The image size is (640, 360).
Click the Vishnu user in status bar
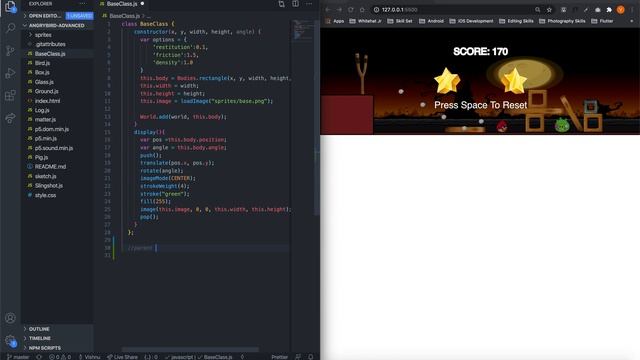point(89,357)
